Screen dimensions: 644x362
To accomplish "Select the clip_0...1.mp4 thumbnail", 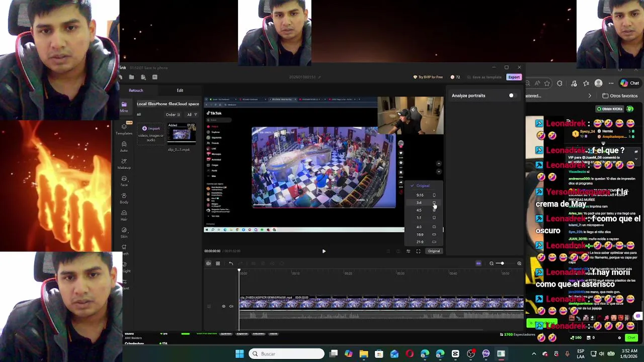I will (182, 134).
